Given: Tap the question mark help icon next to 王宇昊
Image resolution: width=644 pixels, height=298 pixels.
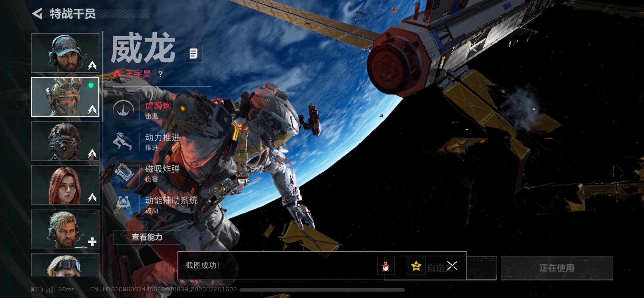Looking at the screenshot, I should coord(160,74).
